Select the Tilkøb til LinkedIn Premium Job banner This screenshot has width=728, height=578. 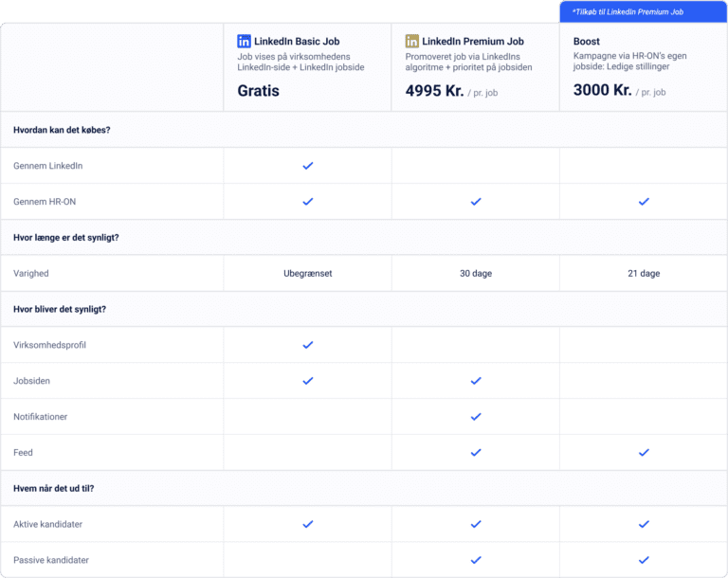pyautogui.click(x=644, y=11)
